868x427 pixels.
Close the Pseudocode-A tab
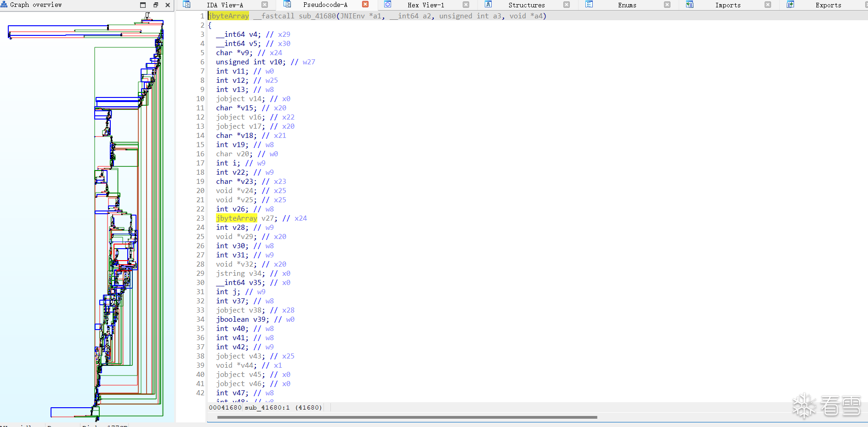(365, 5)
